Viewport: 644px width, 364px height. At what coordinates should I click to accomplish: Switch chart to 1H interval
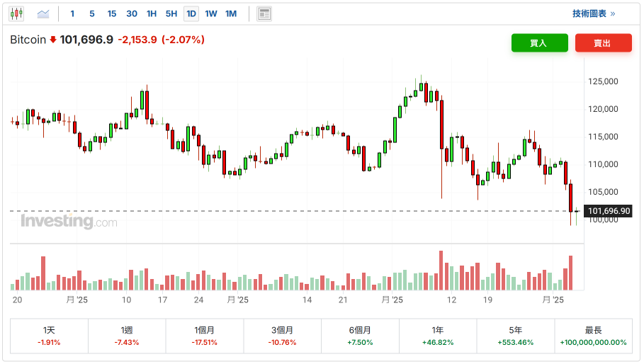coord(152,13)
